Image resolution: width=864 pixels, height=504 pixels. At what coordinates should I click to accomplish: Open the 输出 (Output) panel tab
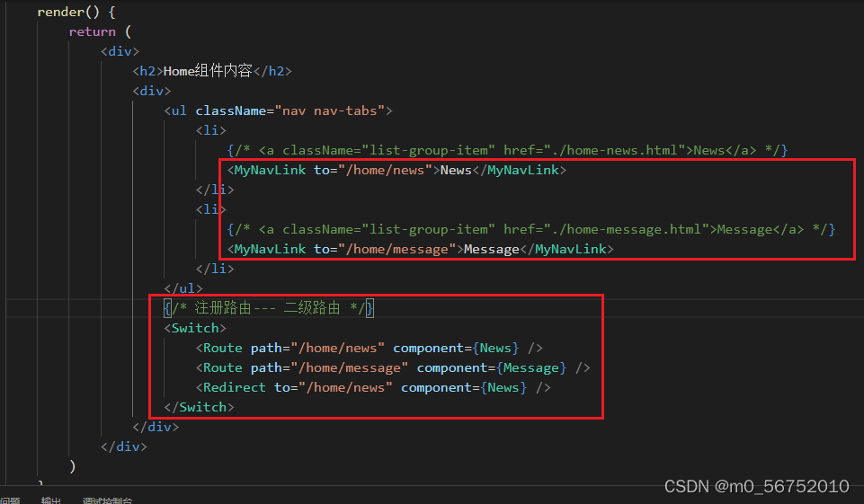[51, 500]
